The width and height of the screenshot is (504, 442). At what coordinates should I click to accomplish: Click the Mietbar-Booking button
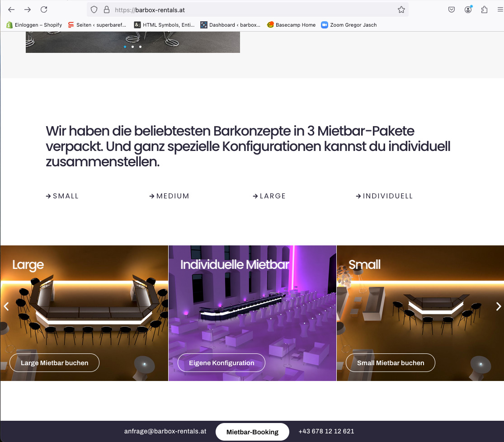(x=252, y=432)
